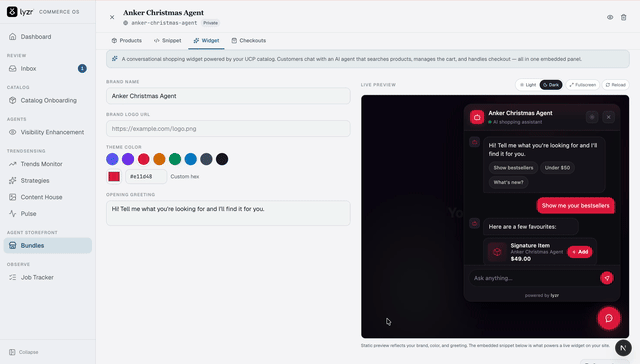Switch preview to Light mode

(528, 85)
